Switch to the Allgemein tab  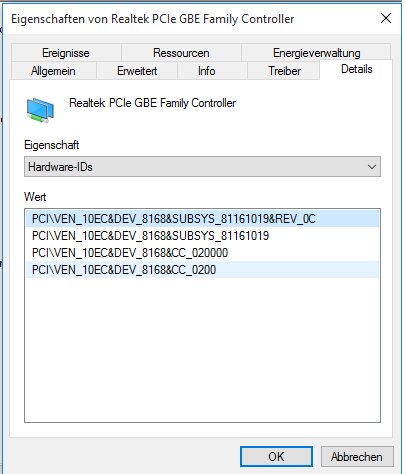[53, 71]
